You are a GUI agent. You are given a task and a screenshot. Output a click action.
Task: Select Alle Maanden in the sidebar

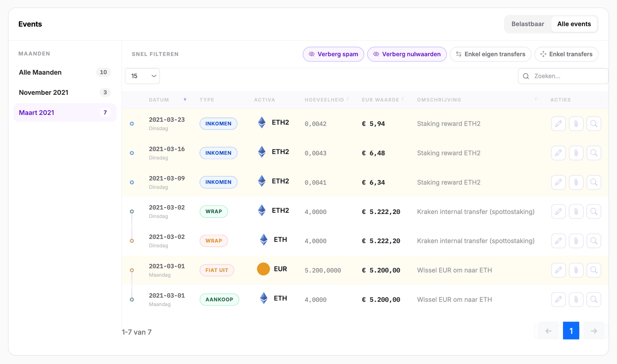[65, 72]
